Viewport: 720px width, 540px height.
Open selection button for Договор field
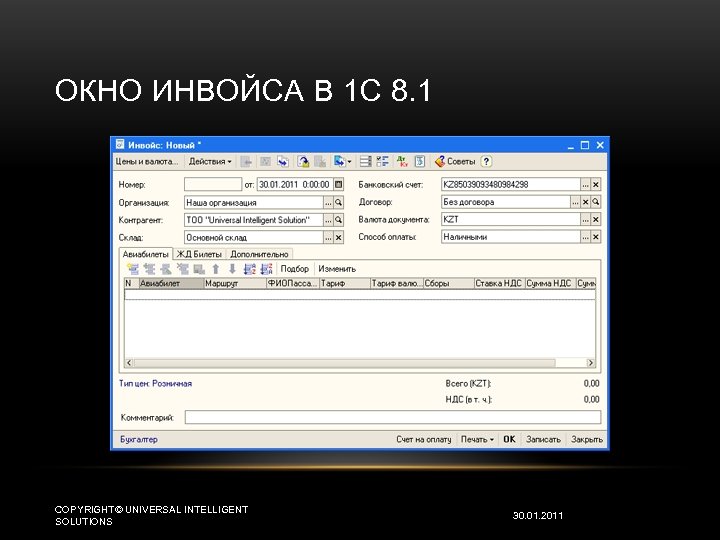575,202
